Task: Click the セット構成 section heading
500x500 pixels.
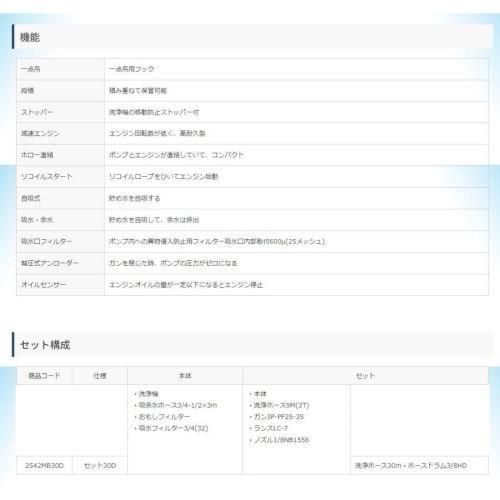Action: click(45, 345)
